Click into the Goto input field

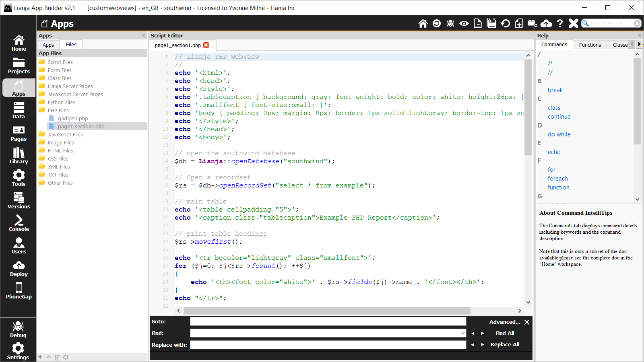coord(328,321)
